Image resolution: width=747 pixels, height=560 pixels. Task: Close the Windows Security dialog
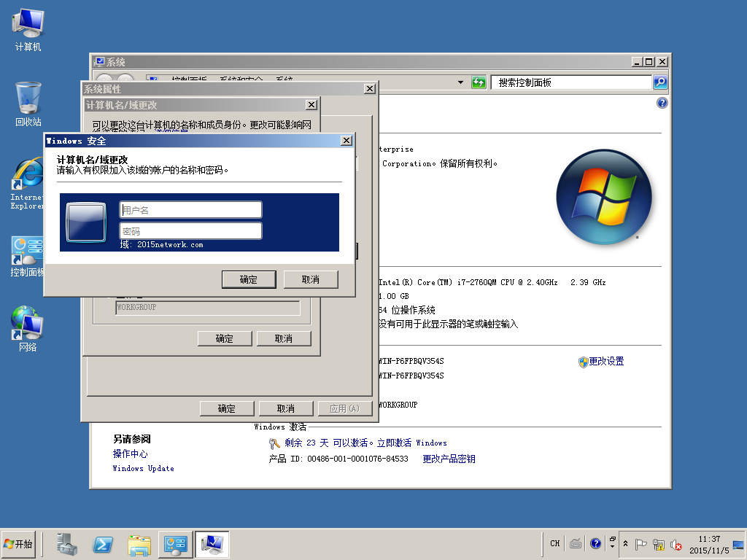(x=347, y=141)
